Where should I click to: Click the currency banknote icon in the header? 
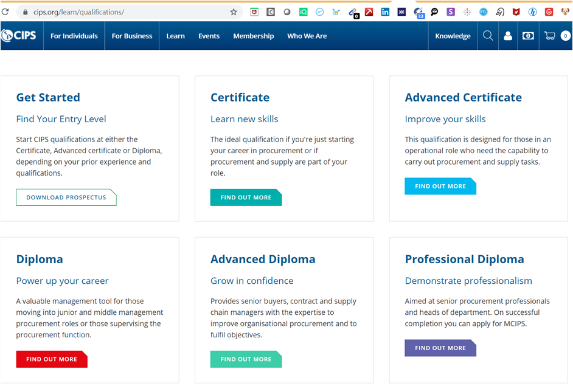(x=528, y=36)
